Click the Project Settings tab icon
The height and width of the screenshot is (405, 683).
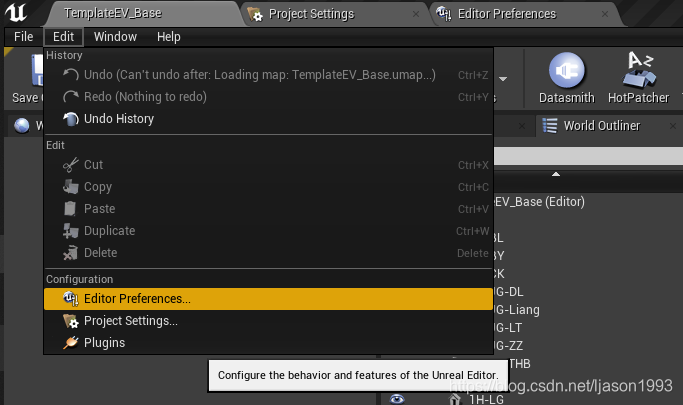(x=255, y=14)
